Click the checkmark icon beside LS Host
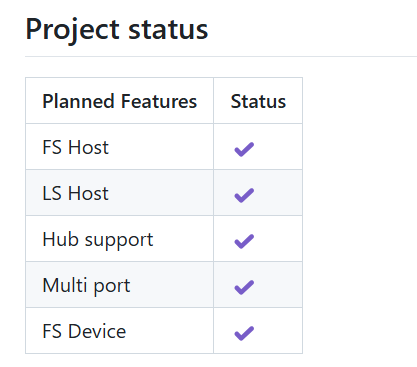Viewport: 417px width, 367px height. point(244,195)
